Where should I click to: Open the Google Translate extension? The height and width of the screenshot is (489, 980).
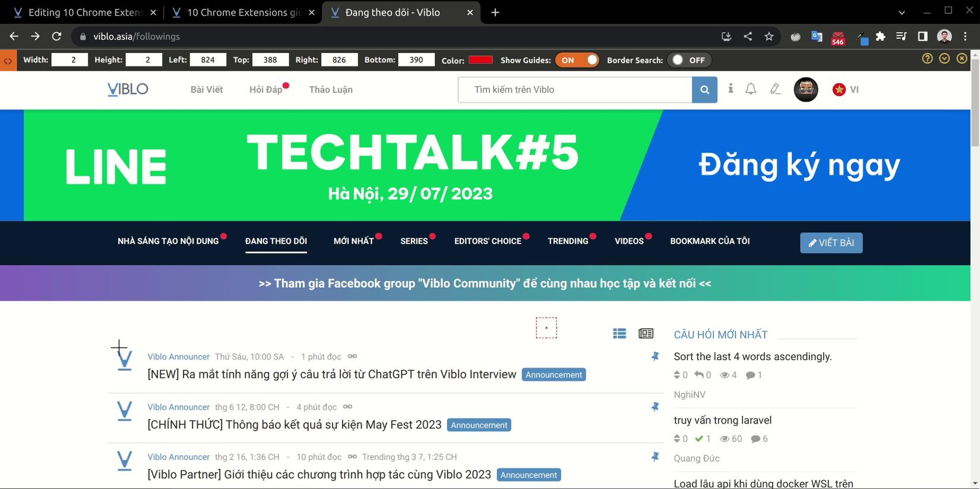pos(817,36)
